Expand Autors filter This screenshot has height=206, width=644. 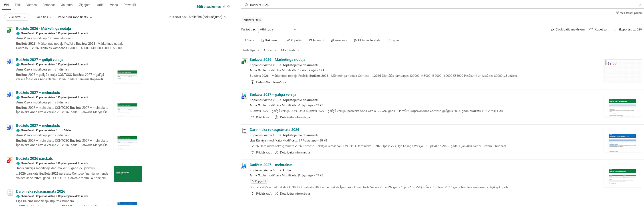[x=270, y=50]
